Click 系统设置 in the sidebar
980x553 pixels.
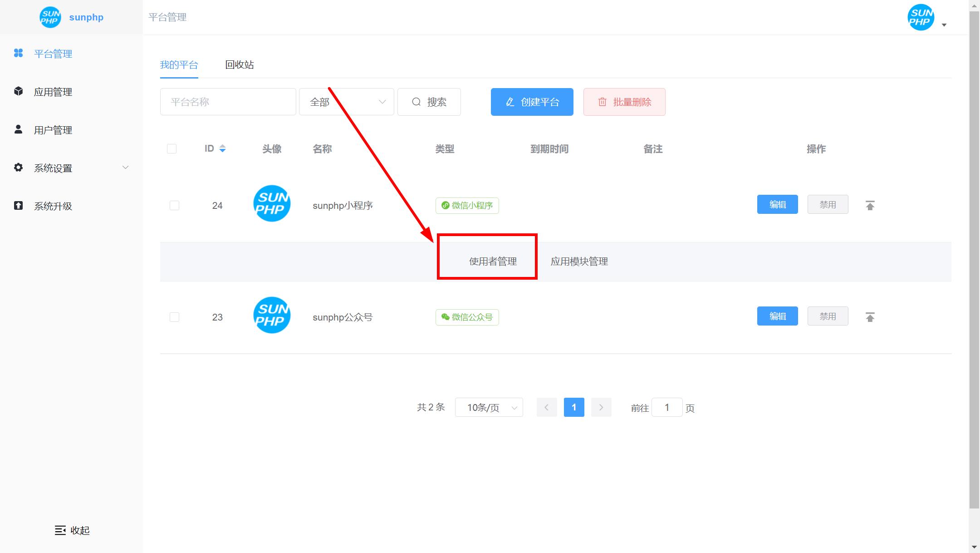click(x=53, y=168)
